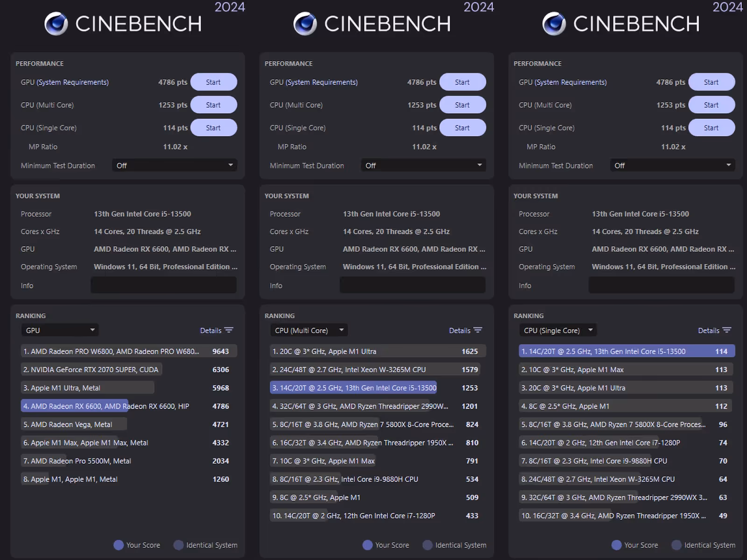Select AMD Radeon Vega, Metal ranking row
Screen dimensions: 747x560
[129, 424]
